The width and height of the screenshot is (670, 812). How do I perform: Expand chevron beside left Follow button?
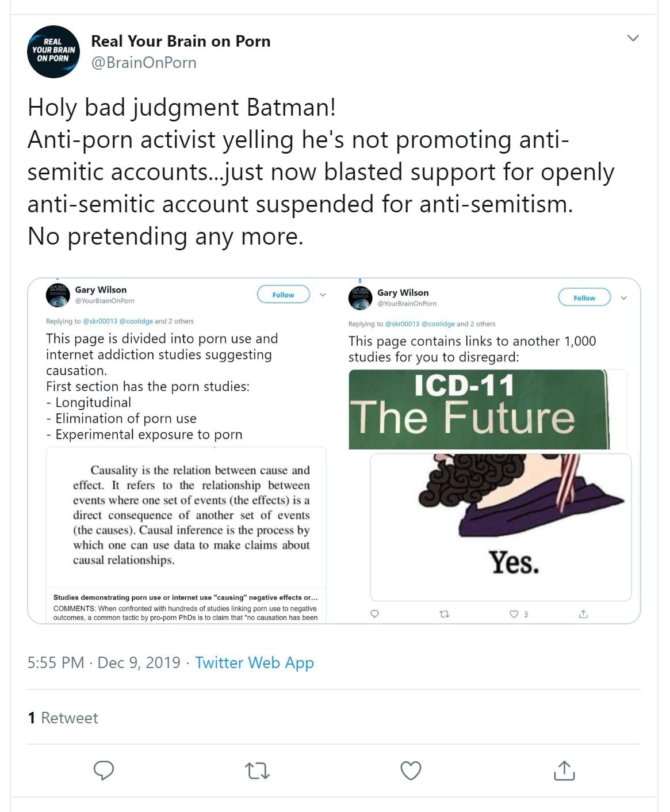(323, 295)
